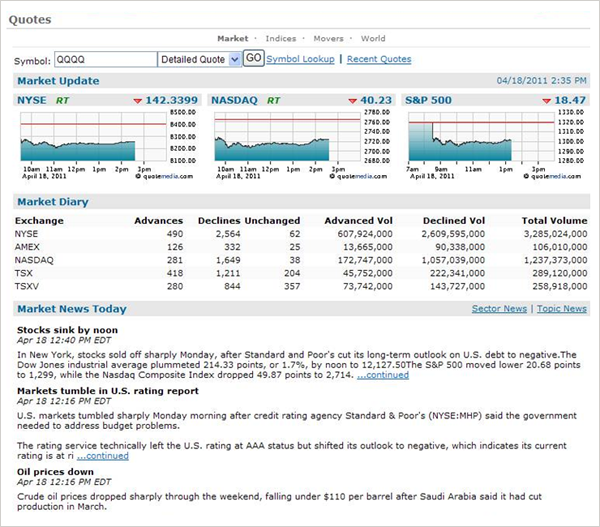Viewport: 600px width, 527px height.
Task: Click the QQQQ symbol input field
Action: click(105, 60)
